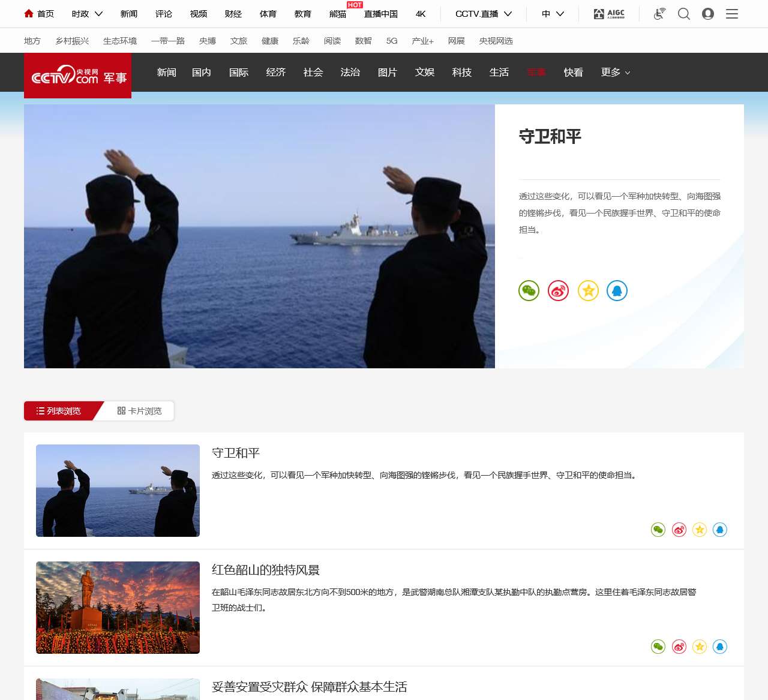Image resolution: width=768 pixels, height=700 pixels.
Task: Go to the 法治 channel
Action: (x=350, y=73)
